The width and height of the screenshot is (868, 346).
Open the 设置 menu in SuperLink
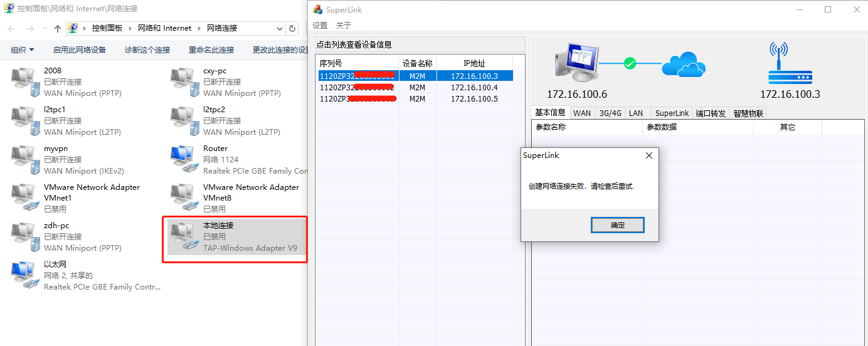click(x=320, y=26)
